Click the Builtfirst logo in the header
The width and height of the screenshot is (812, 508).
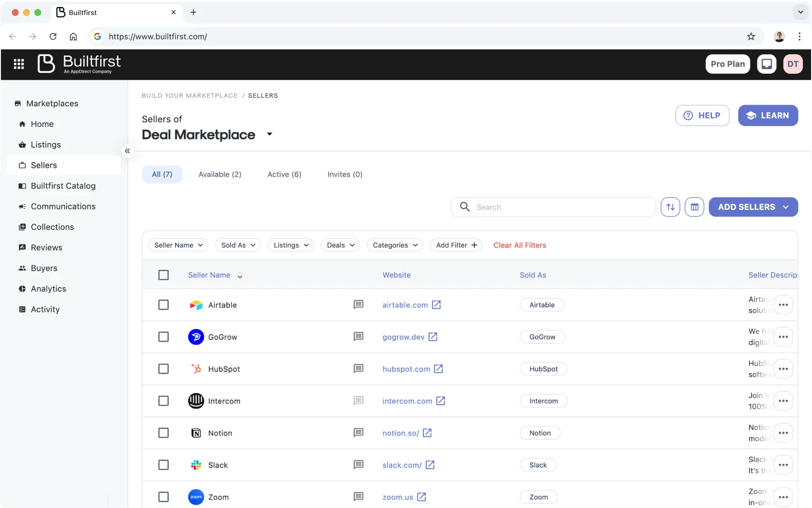click(79, 64)
